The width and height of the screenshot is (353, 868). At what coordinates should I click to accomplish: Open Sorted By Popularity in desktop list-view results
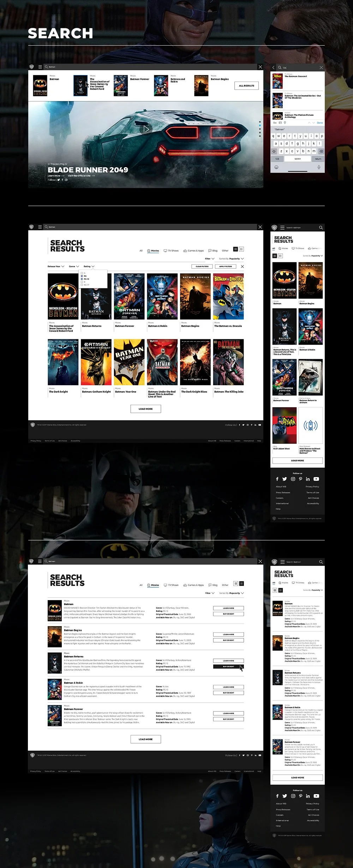(x=231, y=593)
